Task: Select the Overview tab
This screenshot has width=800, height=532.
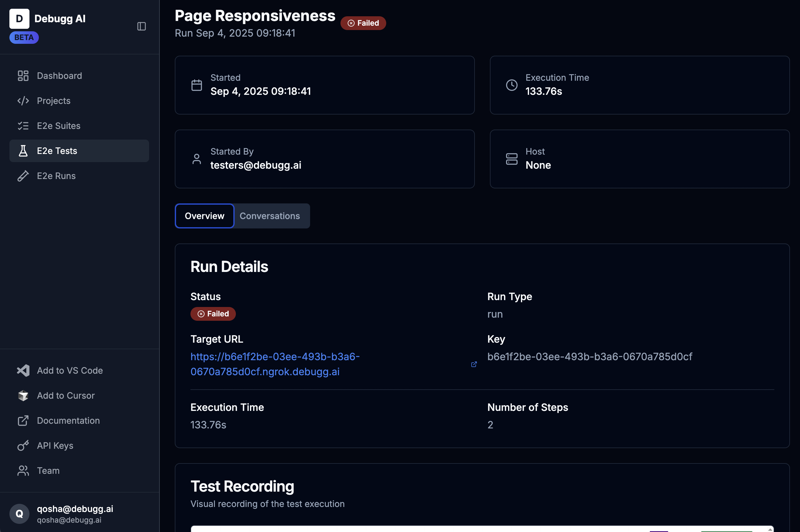Action: [x=204, y=216]
